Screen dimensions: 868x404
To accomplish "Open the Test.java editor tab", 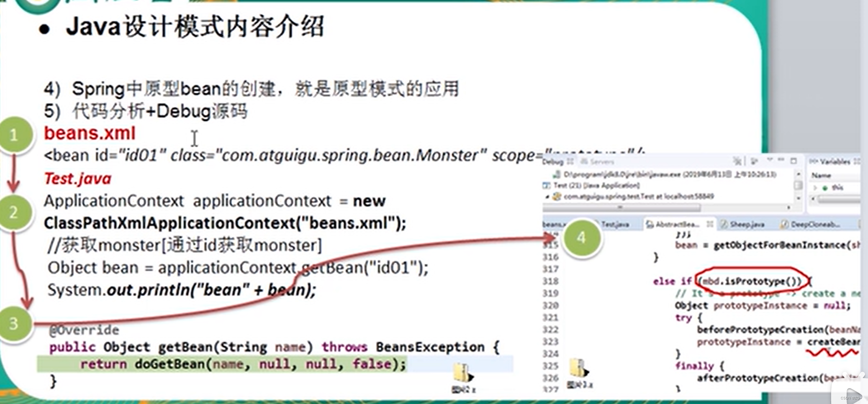I will tap(615, 225).
